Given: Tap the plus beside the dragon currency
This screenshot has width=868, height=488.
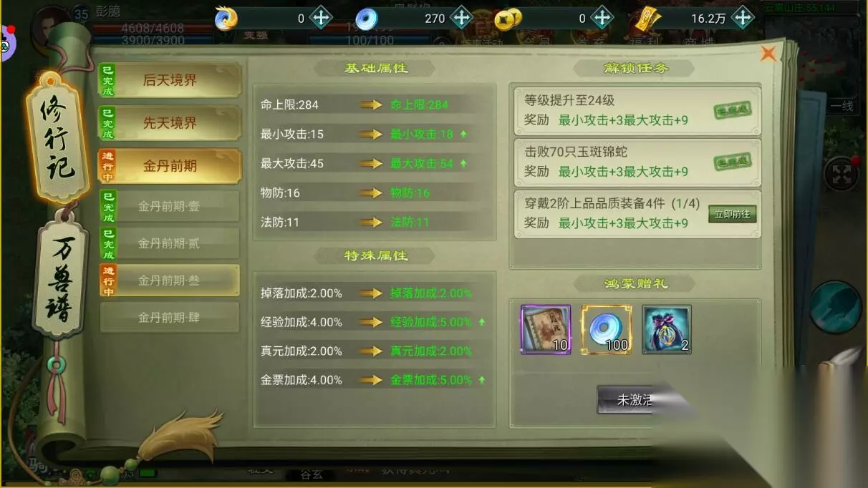Looking at the screenshot, I should [x=320, y=18].
